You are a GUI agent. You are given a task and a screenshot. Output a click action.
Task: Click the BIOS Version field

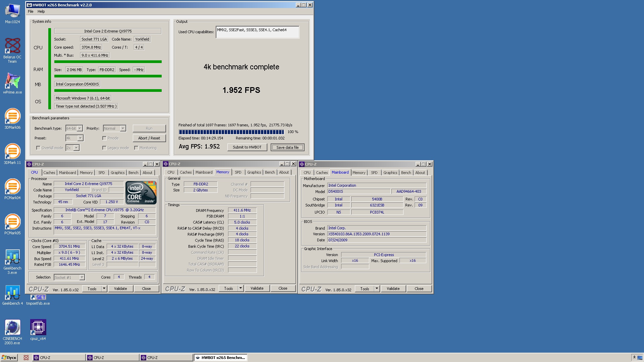[x=377, y=234]
